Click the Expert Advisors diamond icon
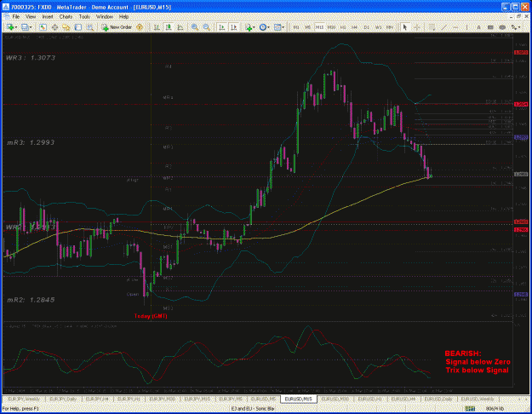The image size is (532, 414). coord(140,27)
